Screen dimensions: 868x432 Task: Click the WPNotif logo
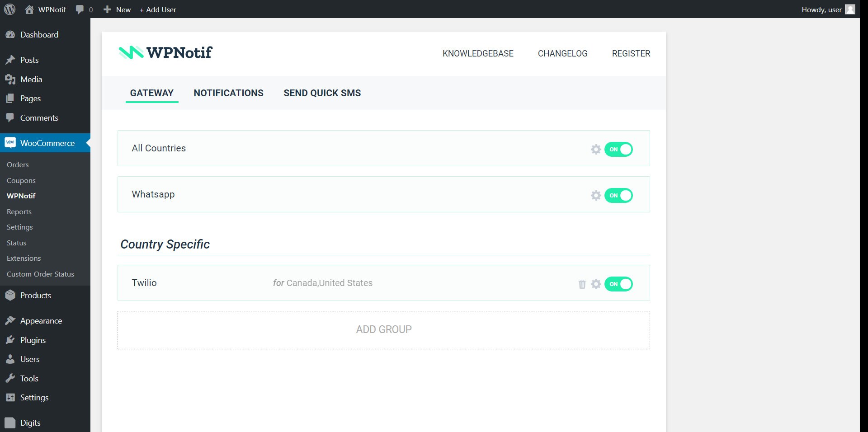click(165, 52)
